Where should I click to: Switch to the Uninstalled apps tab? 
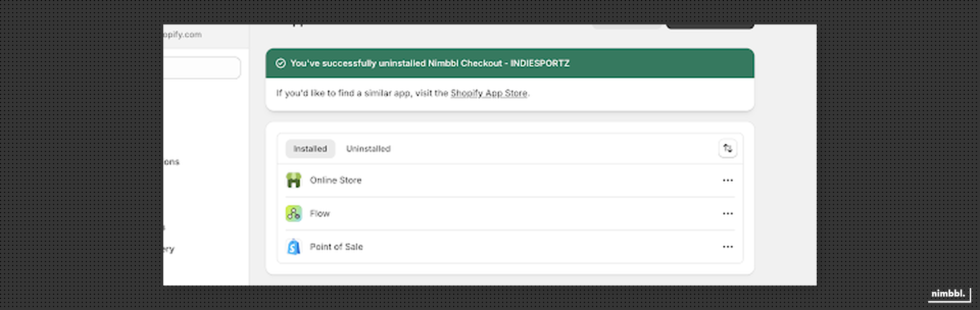368,148
